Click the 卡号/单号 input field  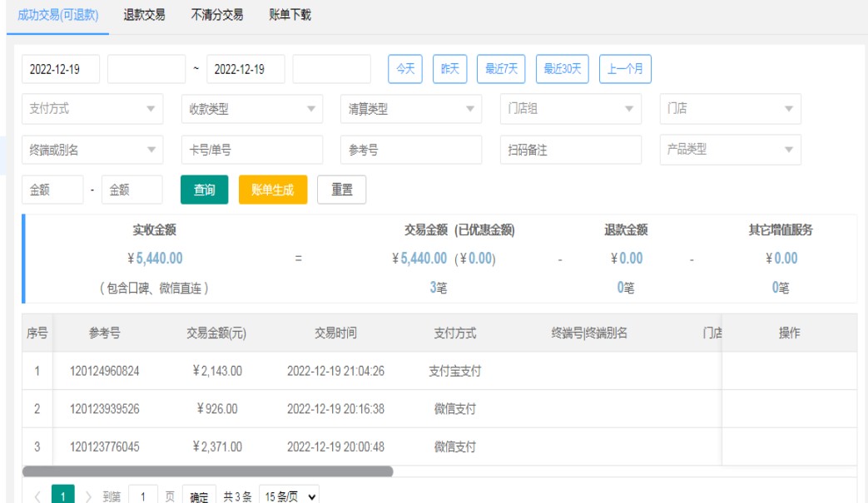[x=252, y=150]
